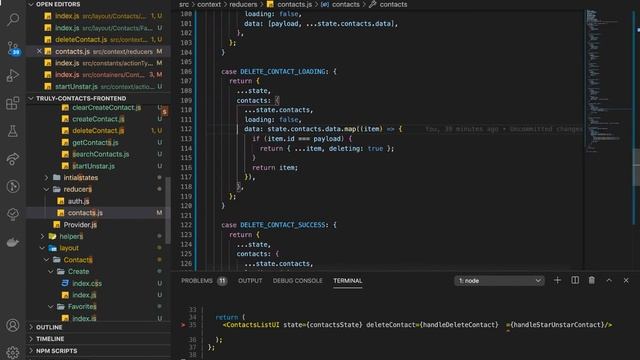Split the terminal panel

575,280
